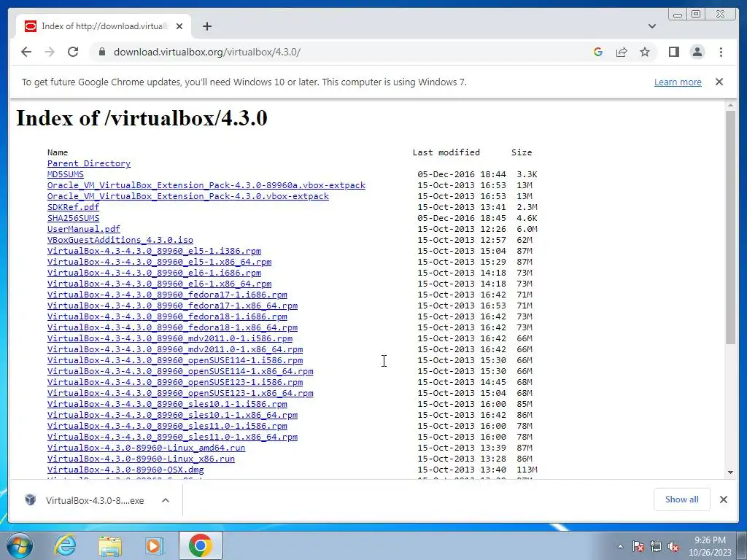
Task: Close the Index of virtualbox tab
Action: point(179,26)
